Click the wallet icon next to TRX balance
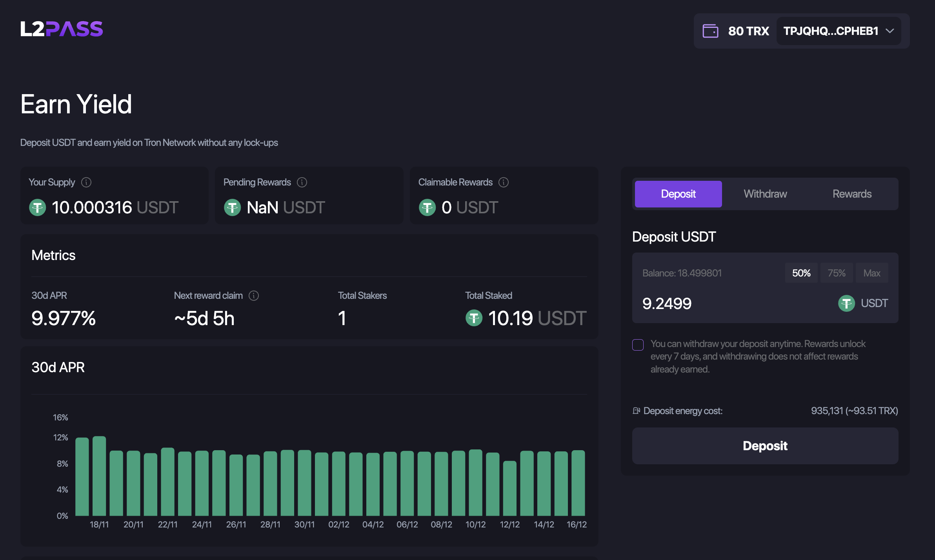 [x=711, y=31]
